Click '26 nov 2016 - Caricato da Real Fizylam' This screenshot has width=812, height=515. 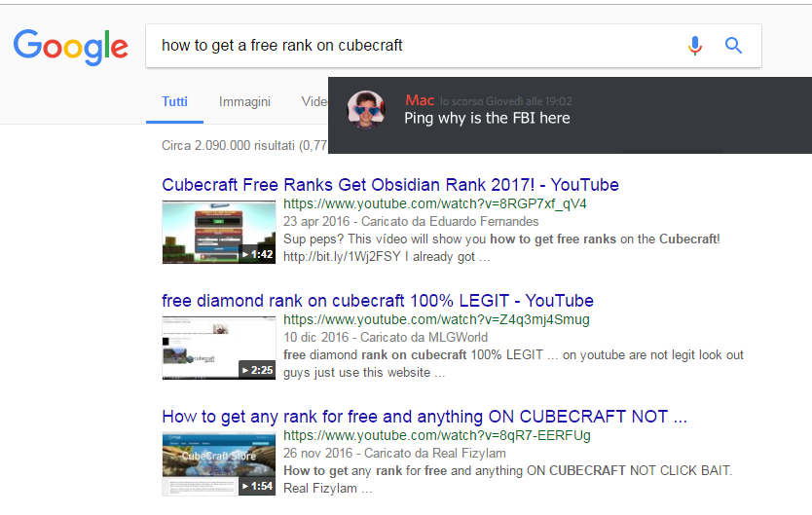(x=394, y=454)
